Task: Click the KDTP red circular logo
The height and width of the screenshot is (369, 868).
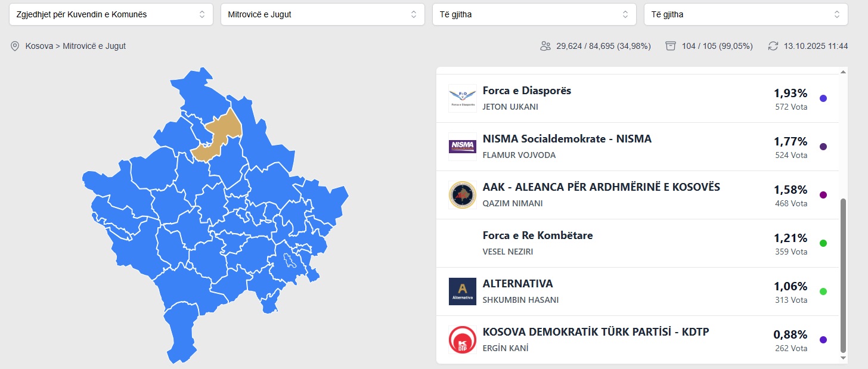Action: click(463, 340)
